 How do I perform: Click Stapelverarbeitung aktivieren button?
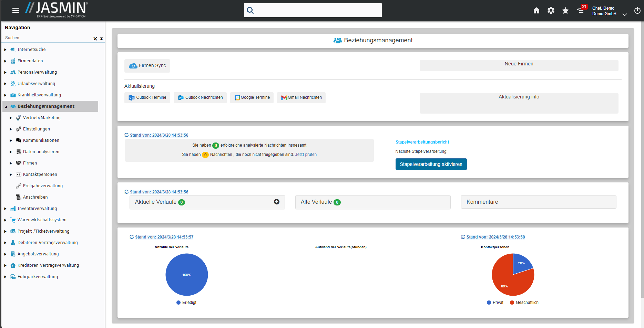[x=431, y=164]
